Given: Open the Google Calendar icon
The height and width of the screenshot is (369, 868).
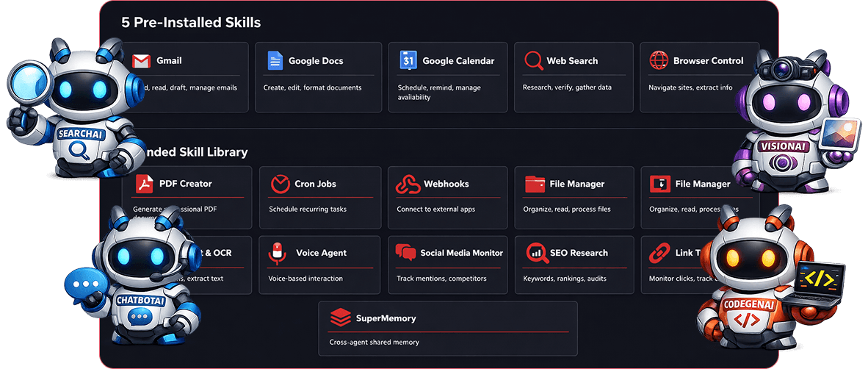Looking at the screenshot, I should [408, 61].
